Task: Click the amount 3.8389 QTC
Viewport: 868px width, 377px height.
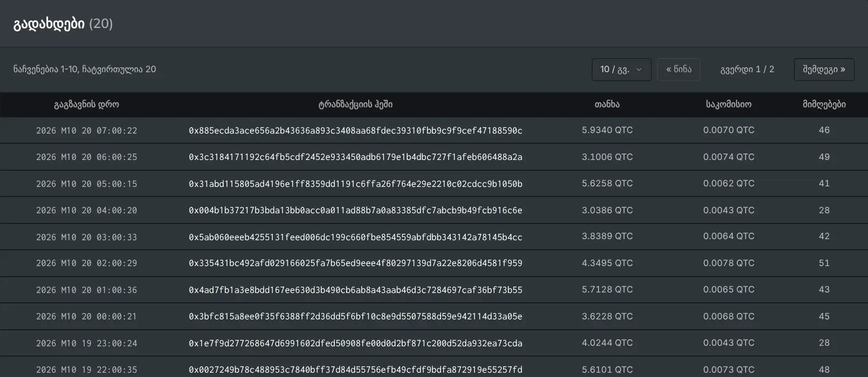Action: point(607,236)
